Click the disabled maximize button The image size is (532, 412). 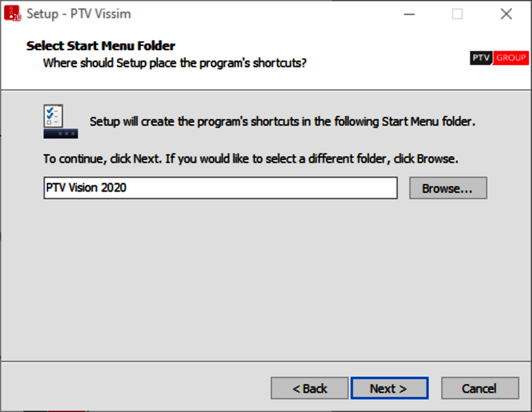click(x=457, y=14)
